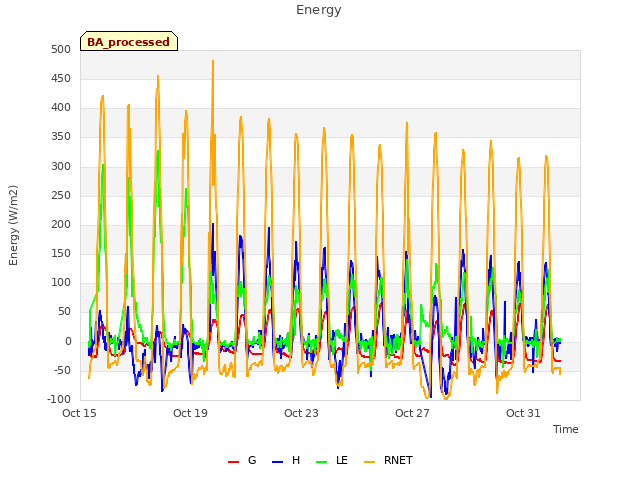Click the orange RNET legend color marker
The width and height of the screenshot is (640, 480).
pos(369,462)
